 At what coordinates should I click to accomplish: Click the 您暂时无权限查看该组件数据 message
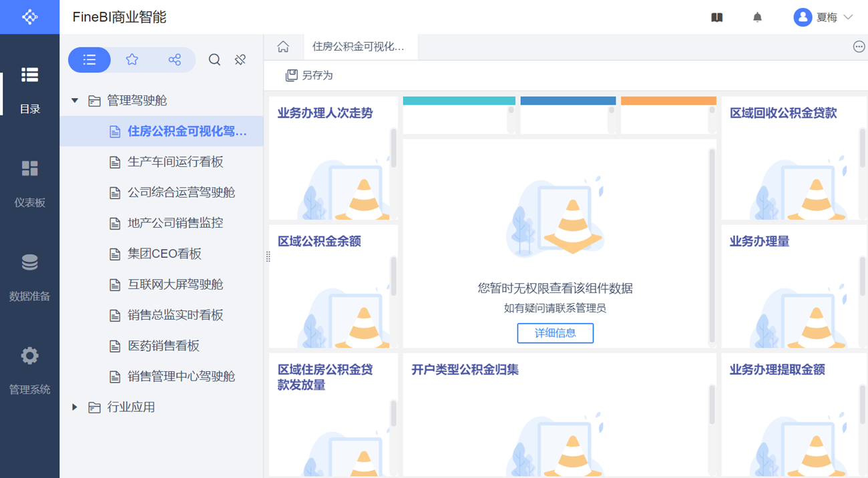(556, 288)
